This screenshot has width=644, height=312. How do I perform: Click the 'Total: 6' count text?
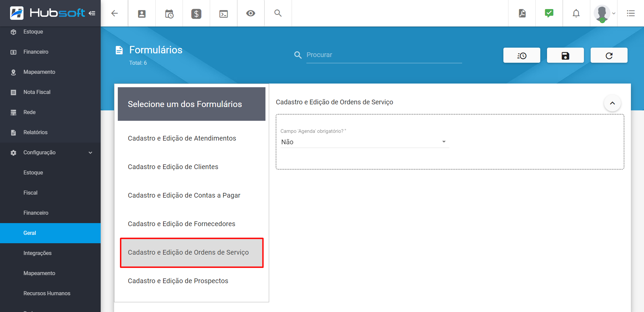pyautogui.click(x=138, y=63)
